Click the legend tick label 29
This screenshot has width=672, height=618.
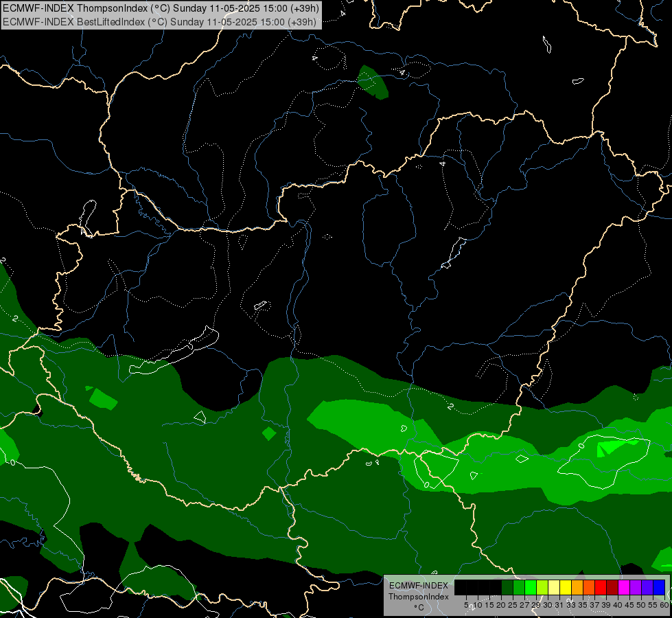[536, 605]
